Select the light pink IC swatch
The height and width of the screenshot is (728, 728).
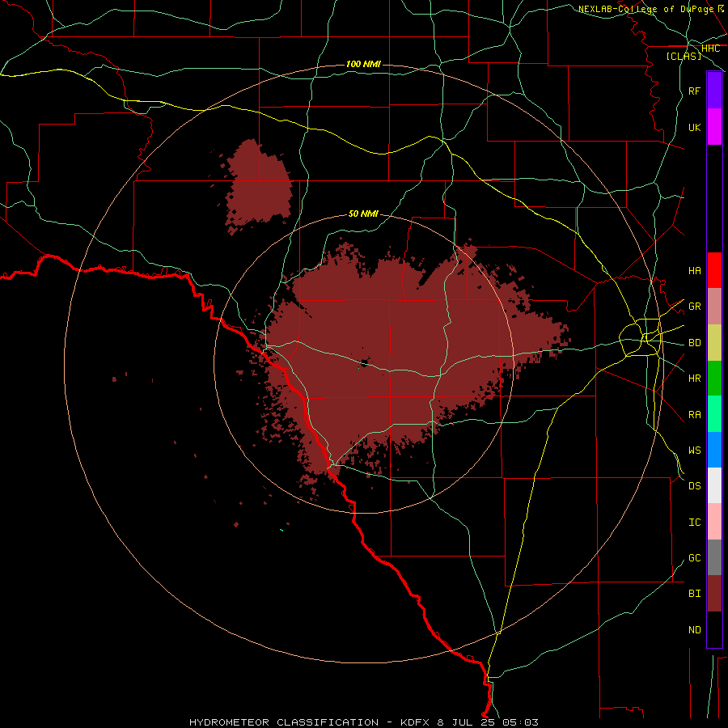714,522
